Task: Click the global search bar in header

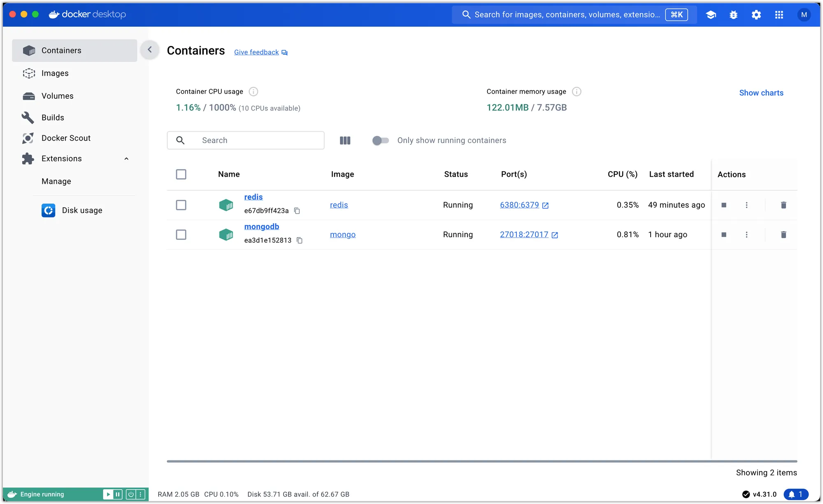Action: 574,15
